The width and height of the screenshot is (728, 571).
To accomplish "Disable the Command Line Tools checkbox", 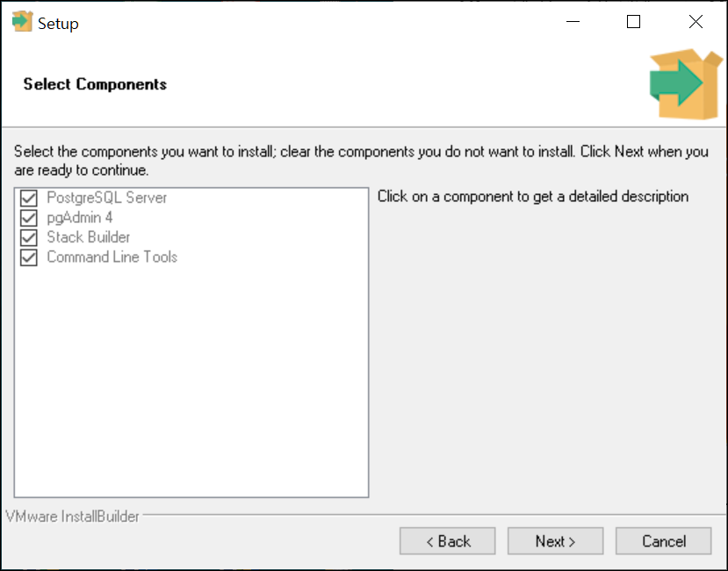I will pos(29,257).
